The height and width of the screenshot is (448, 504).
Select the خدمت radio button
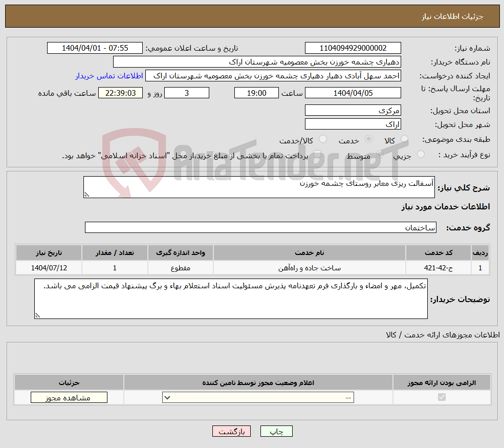pos(369,139)
